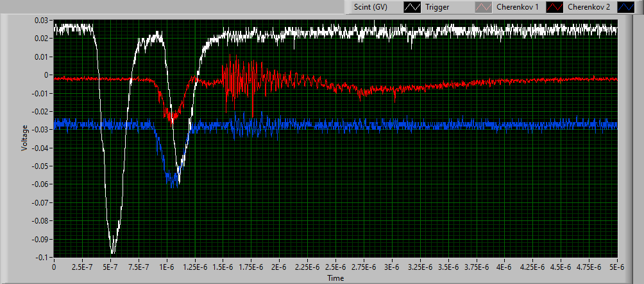The height and width of the screenshot is (284, 644).
Task: Click the -0.1 Y-axis minimum value
Action: [42, 257]
